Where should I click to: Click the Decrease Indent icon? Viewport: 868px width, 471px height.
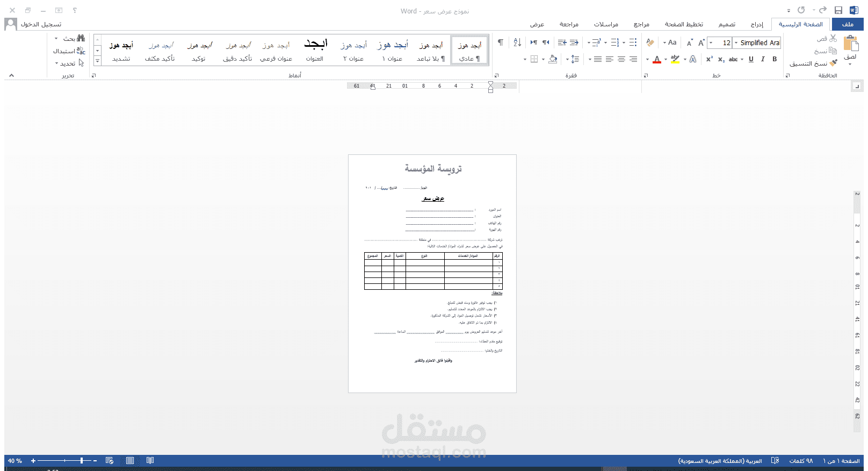[574, 42]
